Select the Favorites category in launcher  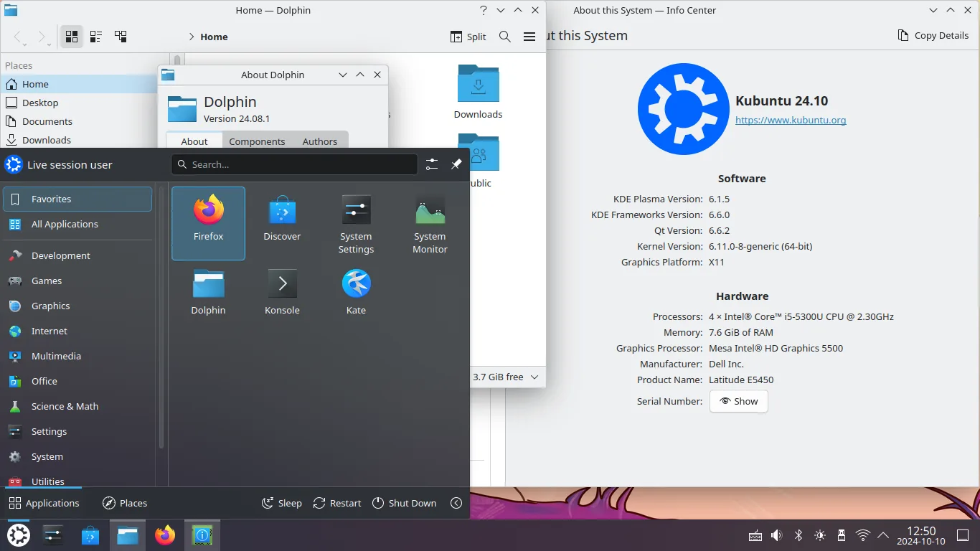[x=77, y=199]
